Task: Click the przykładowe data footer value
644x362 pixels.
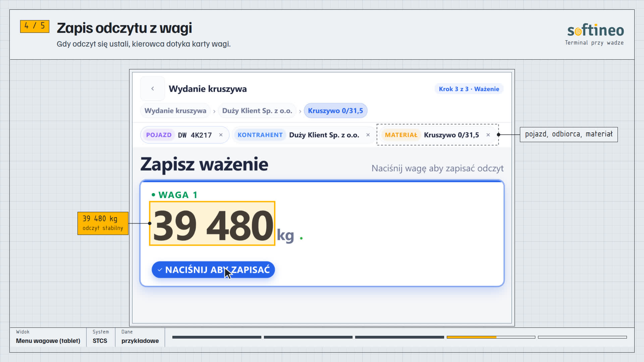Action: click(x=140, y=341)
